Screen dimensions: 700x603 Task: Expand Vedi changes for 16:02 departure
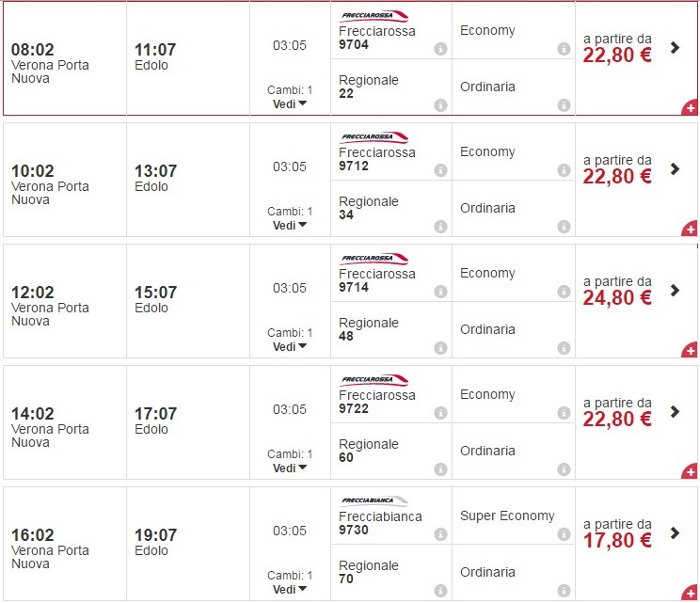(290, 589)
